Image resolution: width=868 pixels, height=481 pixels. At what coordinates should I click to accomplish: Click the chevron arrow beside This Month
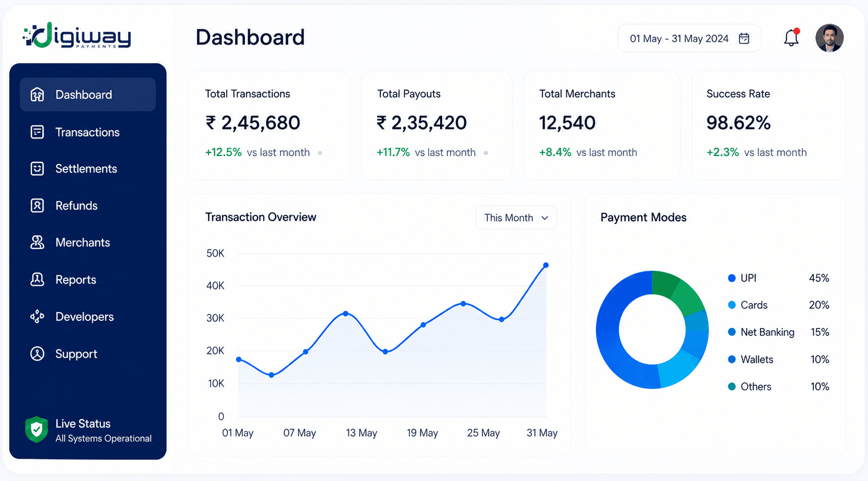[x=545, y=218]
